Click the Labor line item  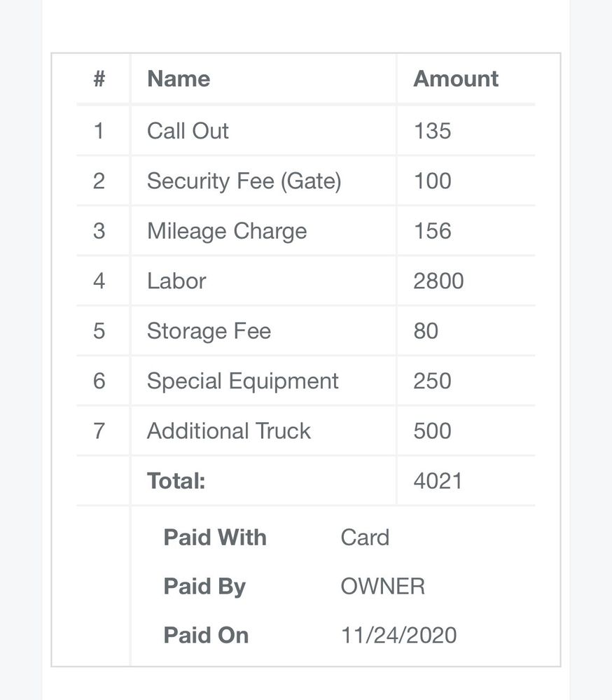point(176,281)
